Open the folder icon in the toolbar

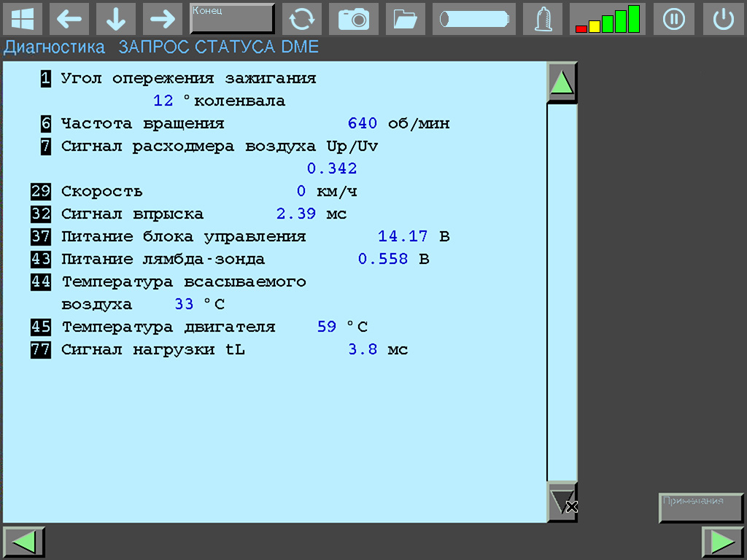click(405, 19)
